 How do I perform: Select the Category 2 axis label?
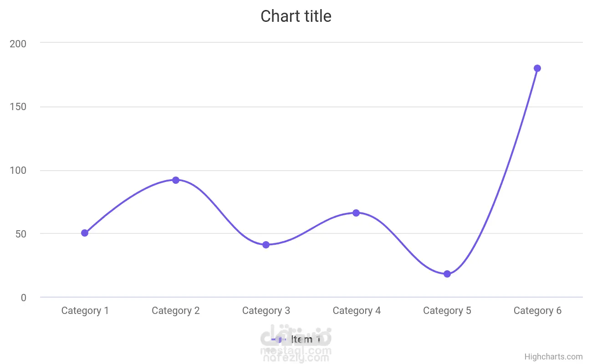[176, 311]
